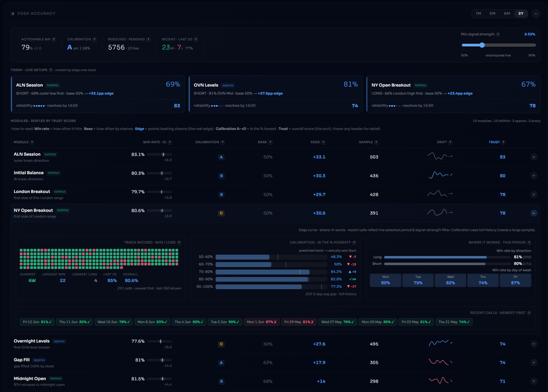Screen dimensions: 548x392
Task: Select the 1M time range
Action: coord(478,14)
